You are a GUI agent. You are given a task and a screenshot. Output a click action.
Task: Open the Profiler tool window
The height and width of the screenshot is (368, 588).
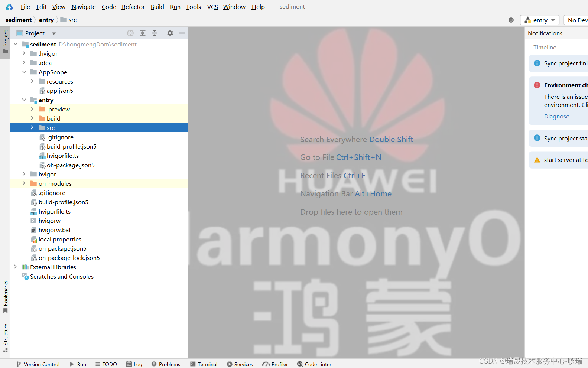(275, 364)
